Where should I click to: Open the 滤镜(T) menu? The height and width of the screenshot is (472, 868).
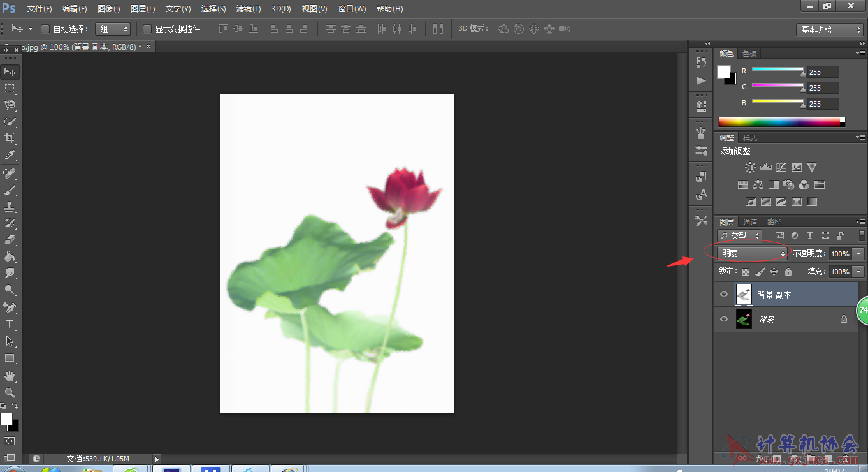click(249, 9)
